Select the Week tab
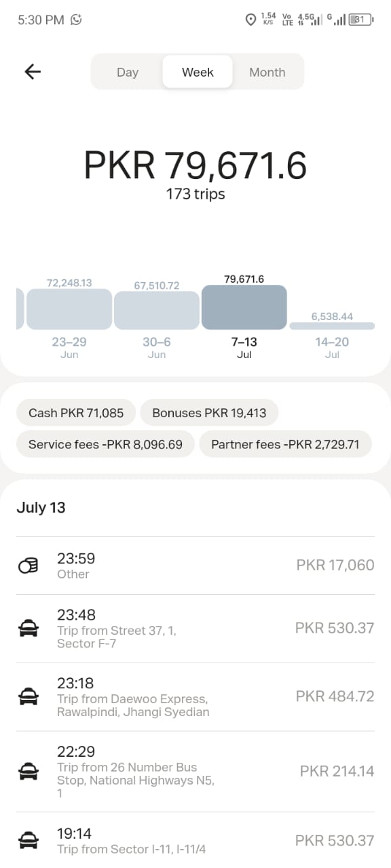 coord(198,72)
